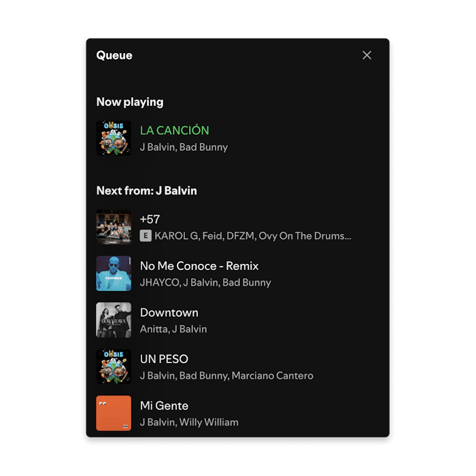Click the UN PESO album cover thumbnail

(114, 367)
